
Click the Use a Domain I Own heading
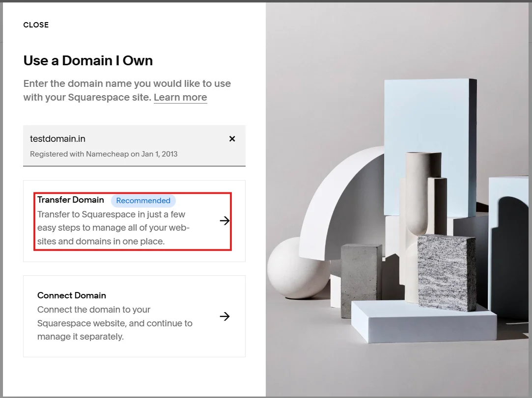coord(88,60)
